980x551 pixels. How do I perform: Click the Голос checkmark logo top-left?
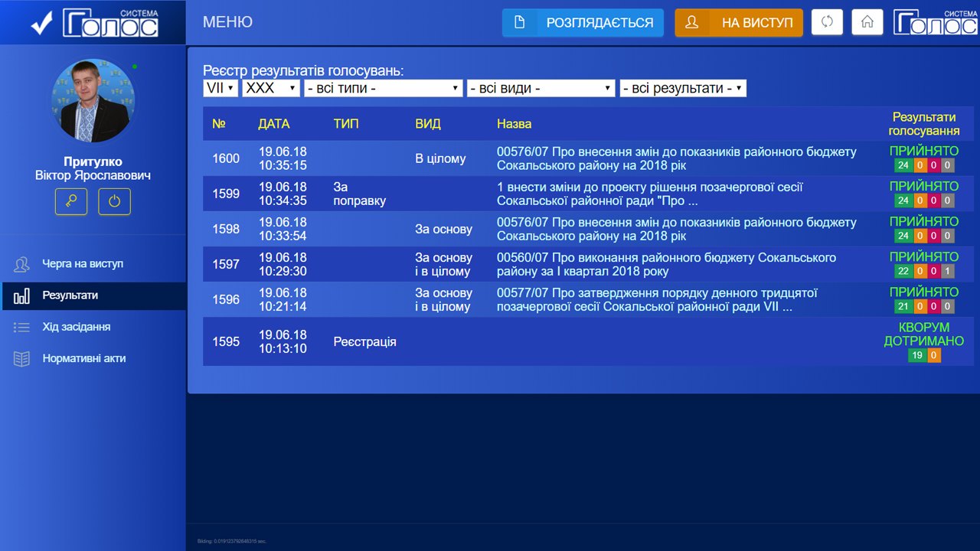[93, 23]
